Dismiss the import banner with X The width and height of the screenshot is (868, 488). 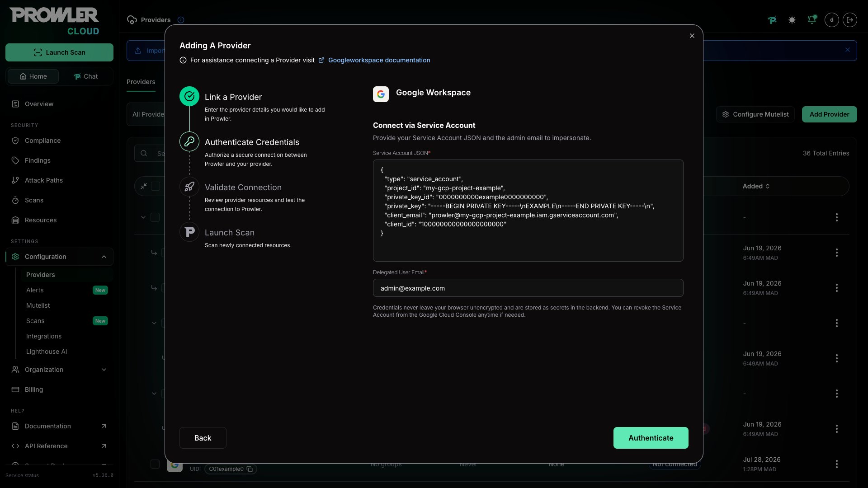848,50
